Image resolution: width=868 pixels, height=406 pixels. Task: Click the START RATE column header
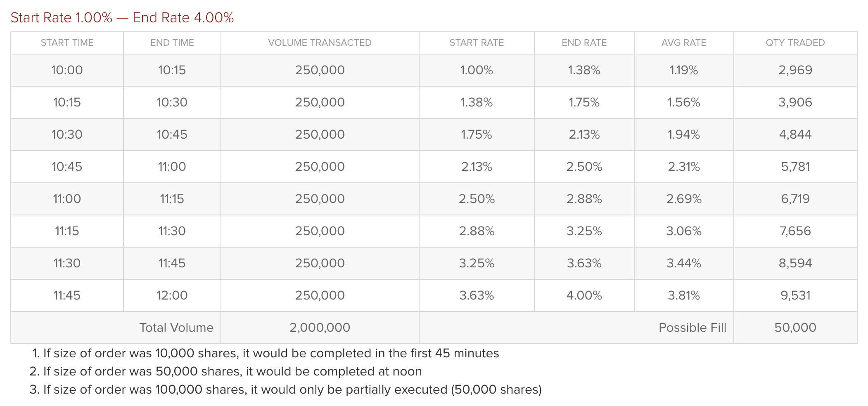(x=477, y=43)
